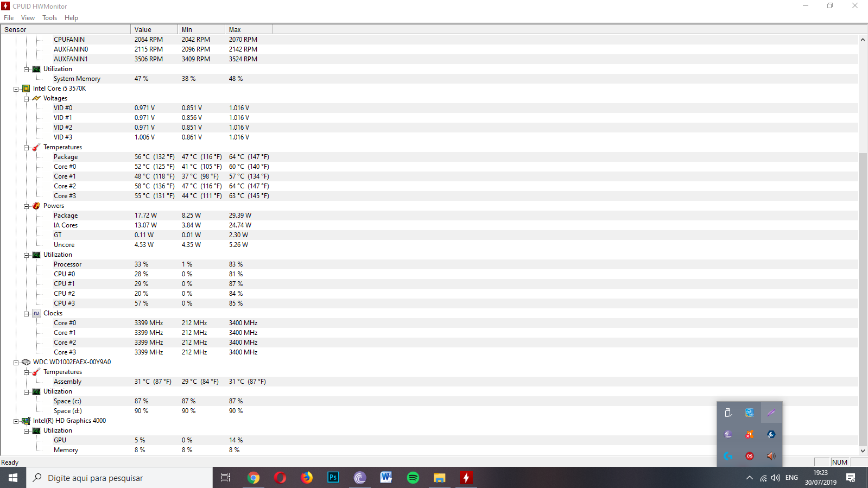This screenshot has height=488, width=868.
Task: Click the CPU Temperatures thermometer icon
Action: click(36, 147)
